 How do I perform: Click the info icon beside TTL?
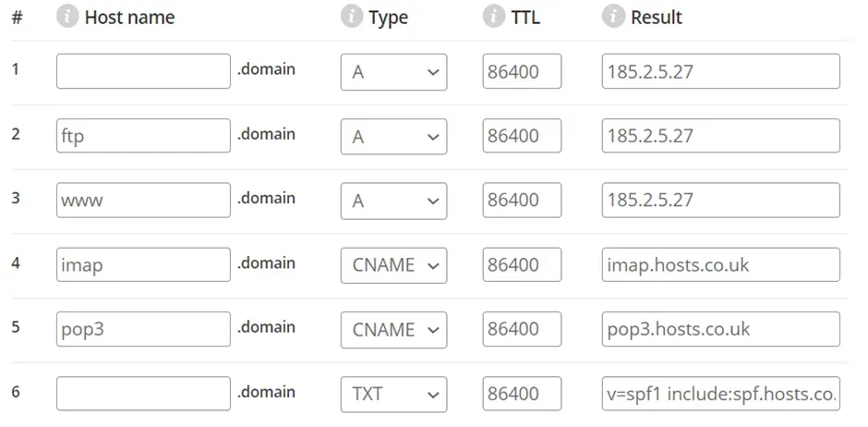tap(494, 18)
